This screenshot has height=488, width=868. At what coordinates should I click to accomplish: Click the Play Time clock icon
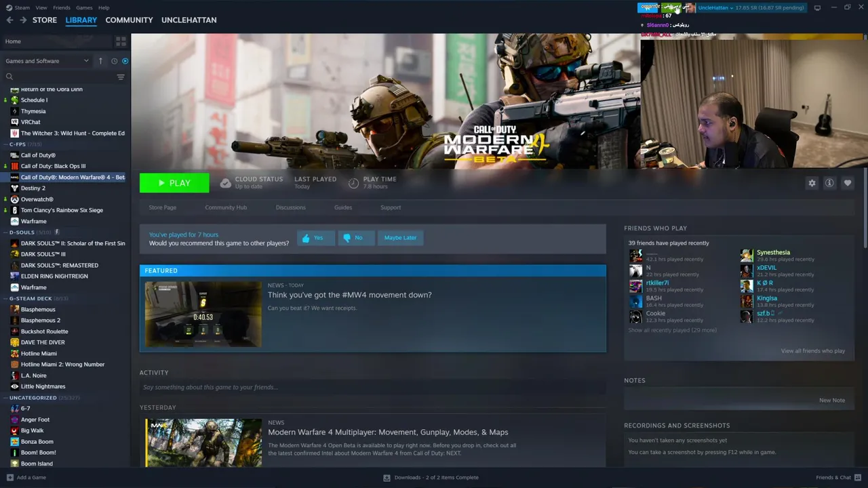353,183
